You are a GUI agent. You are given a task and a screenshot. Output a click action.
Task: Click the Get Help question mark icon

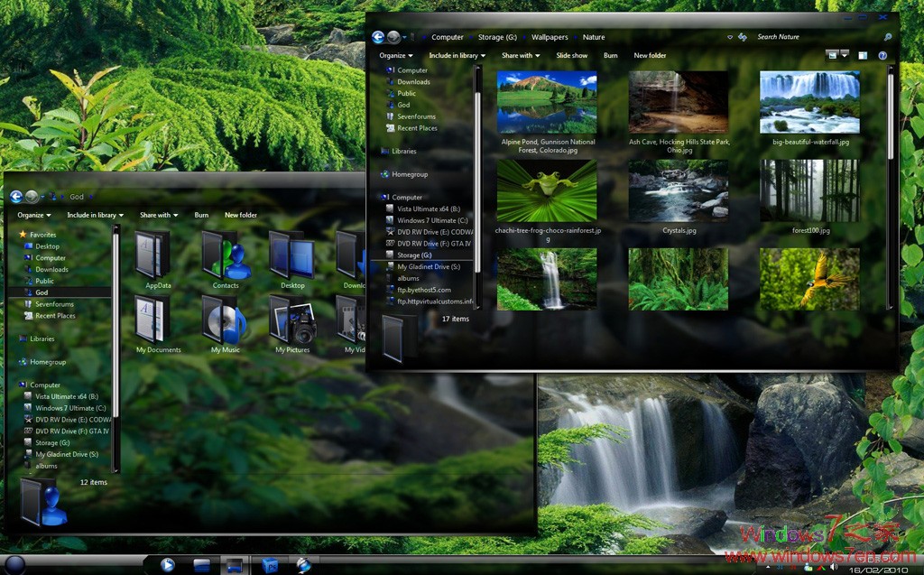point(882,55)
